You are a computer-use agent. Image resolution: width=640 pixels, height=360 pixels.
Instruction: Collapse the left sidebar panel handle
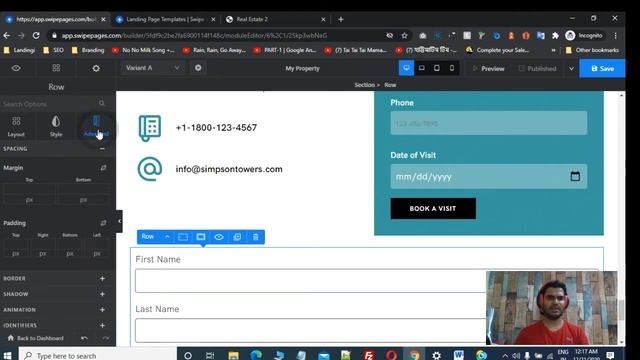point(119,221)
